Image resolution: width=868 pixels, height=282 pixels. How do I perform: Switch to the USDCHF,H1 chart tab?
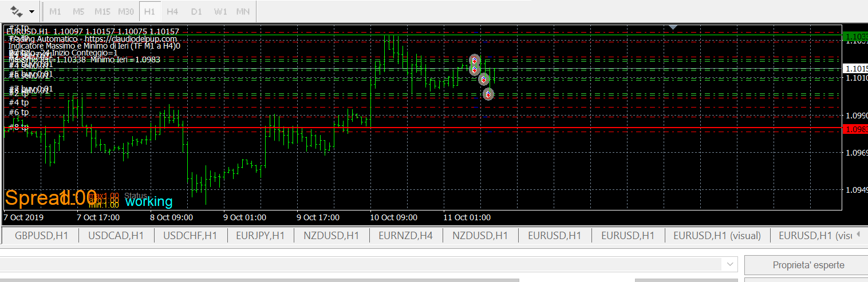click(x=189, y=235)
